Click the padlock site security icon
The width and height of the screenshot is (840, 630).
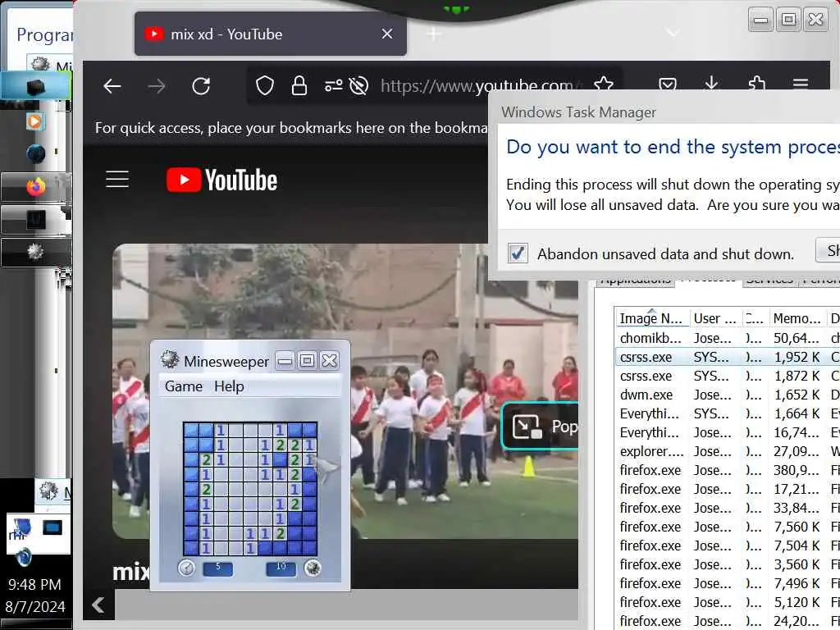[299, 85]
